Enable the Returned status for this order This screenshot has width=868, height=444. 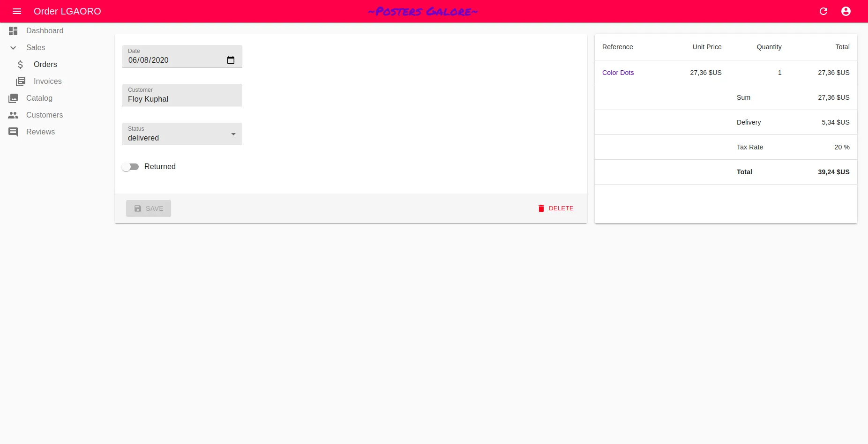coord(130,166)
